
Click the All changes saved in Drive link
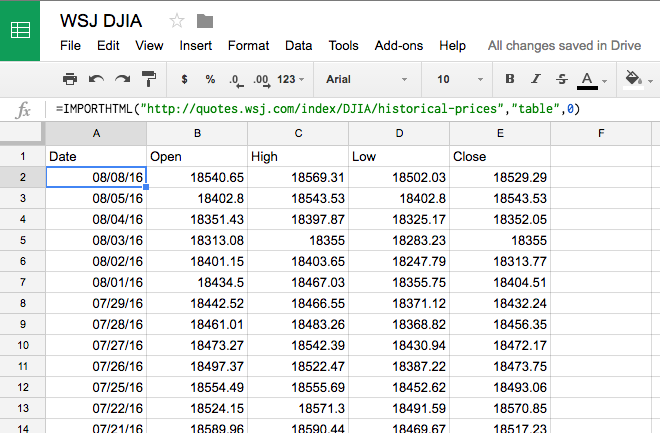pos(565,45)
